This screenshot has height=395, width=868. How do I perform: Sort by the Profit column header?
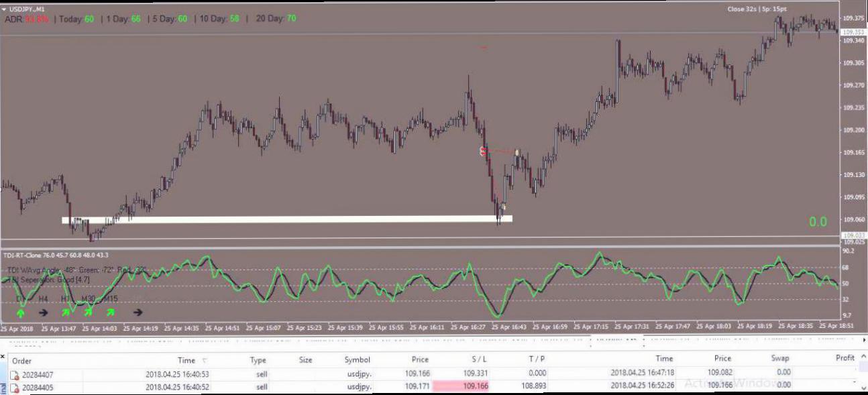coord(845,358)
